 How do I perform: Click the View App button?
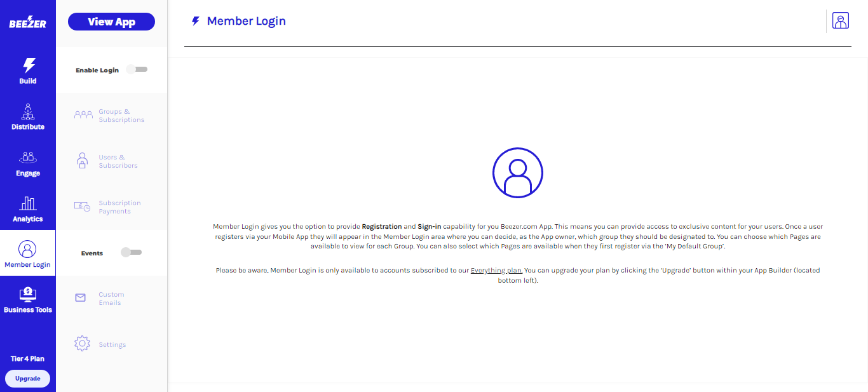tap(111, 22)
